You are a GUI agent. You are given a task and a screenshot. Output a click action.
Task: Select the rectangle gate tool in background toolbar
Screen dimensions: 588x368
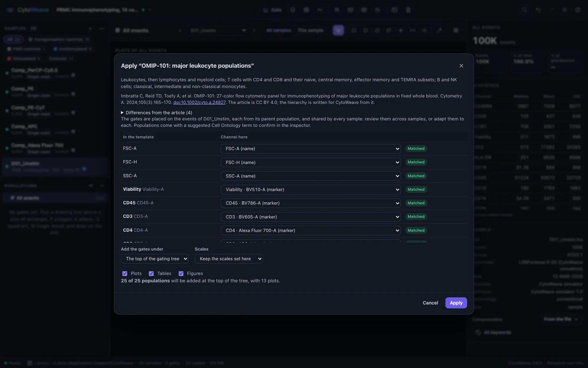pyautogui.click(x=354, y=30)
